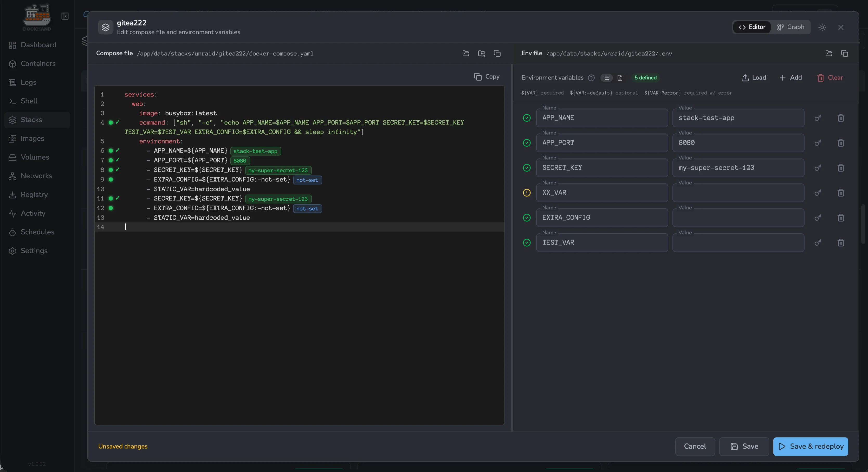Screen dimensions: 868x472
Task: Edit the my-super-secret-123 value field
Action: 738,168
